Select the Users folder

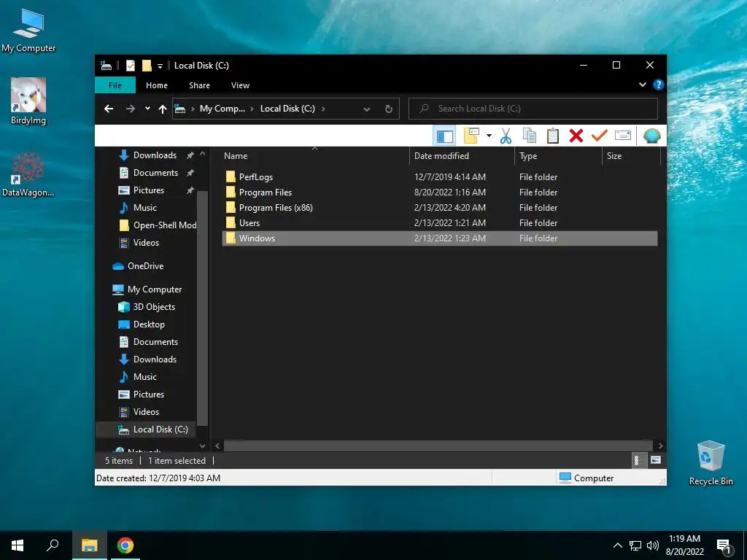[x=440, y=223]
